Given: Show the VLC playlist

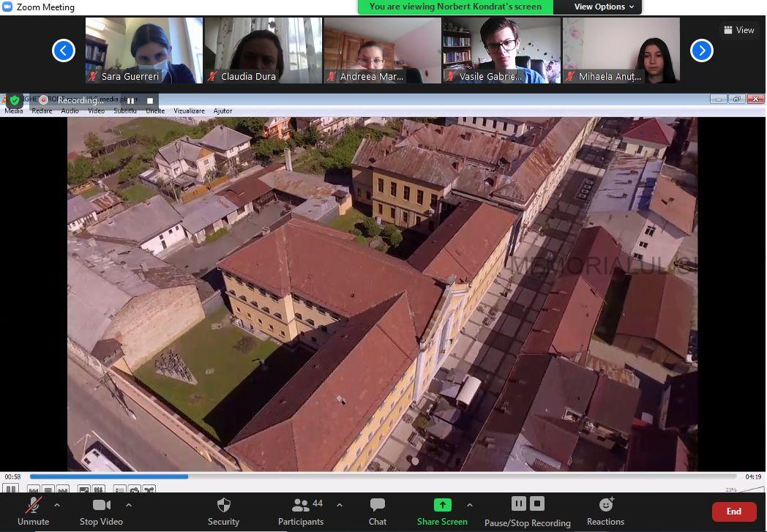Looking at the screenshot, I should pos(120,489).
